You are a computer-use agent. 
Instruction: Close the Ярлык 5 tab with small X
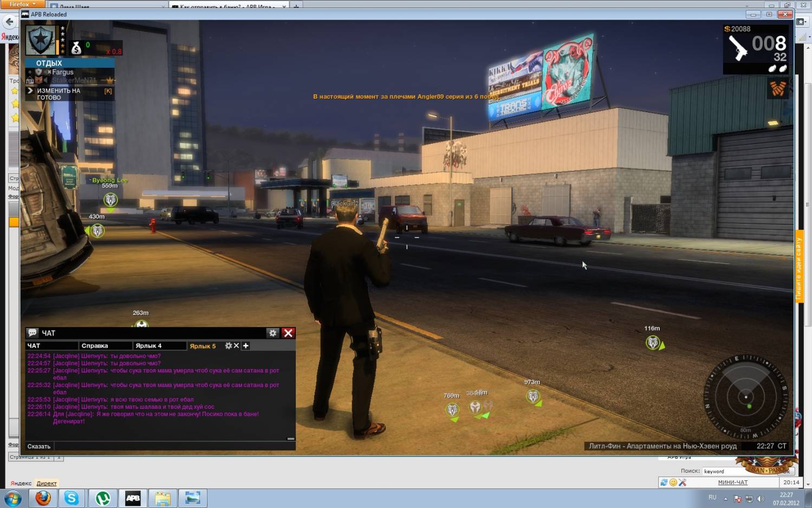coord(236,345)
